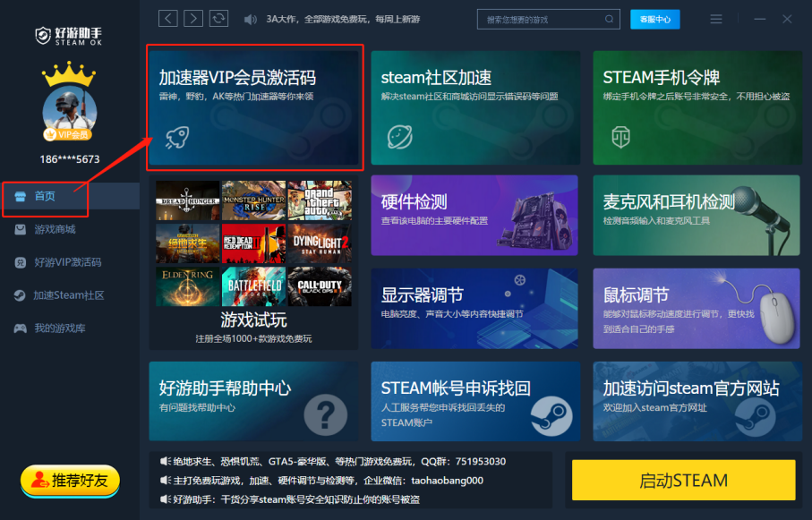Click the Monster Hunter Rise thumbnail
The width and height of the screenshot is (812, 520).
(253, 200)
